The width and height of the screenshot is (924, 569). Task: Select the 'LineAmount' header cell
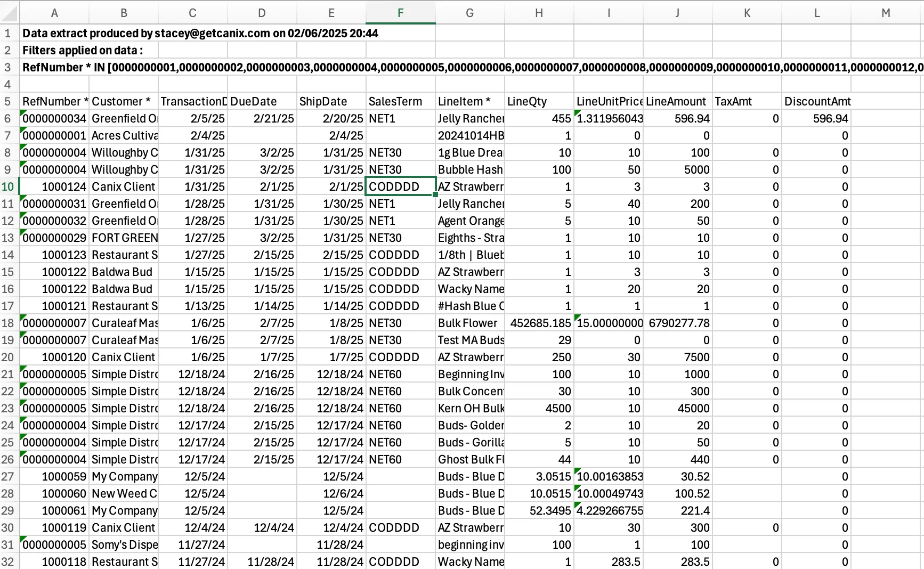click(678, 102)
